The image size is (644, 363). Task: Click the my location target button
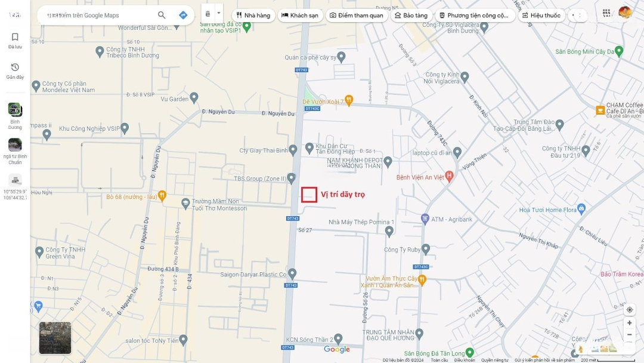pos(629,310)
